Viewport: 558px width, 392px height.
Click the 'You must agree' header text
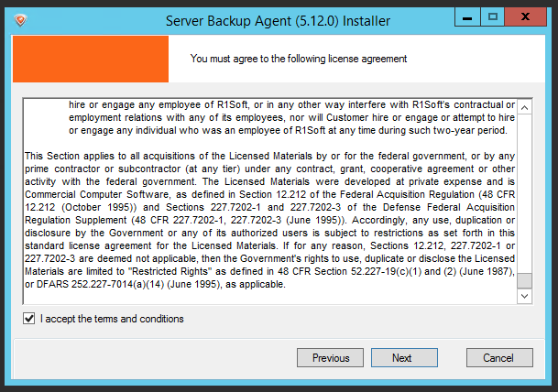(299, 59)
